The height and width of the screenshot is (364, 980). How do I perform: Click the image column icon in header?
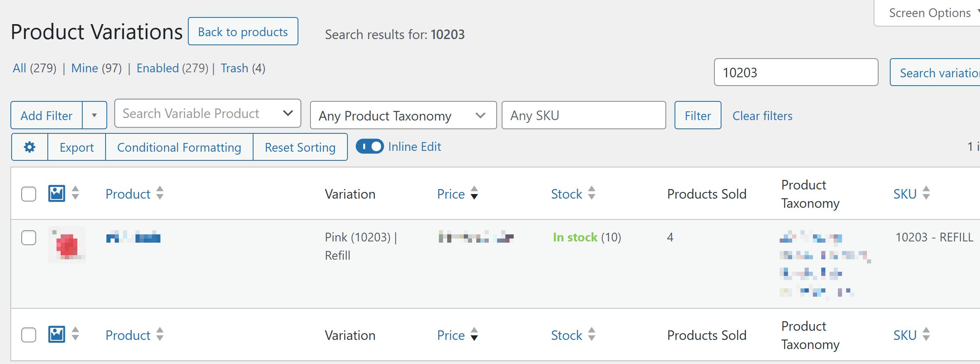point(57,193)
